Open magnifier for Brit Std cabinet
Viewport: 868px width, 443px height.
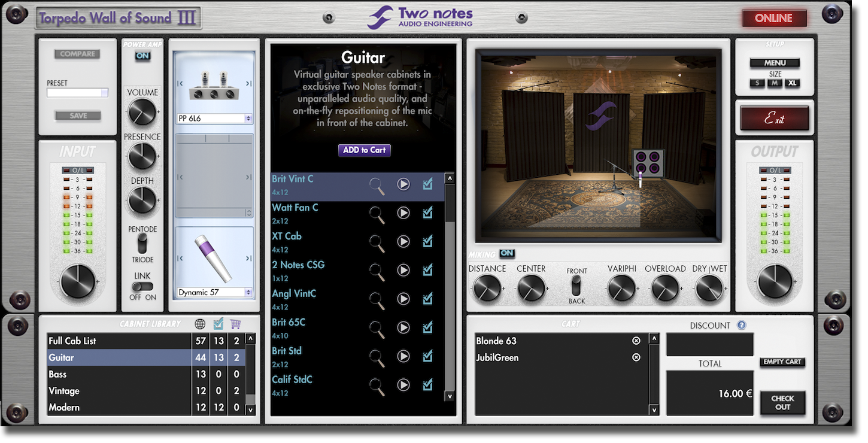tap(377, 359)
